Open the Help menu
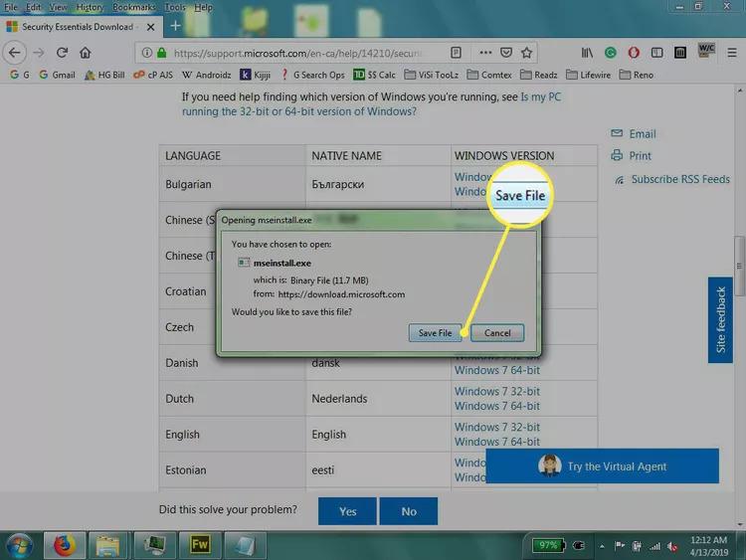This screenshot has height=560, width=746. click(x=204, y=7)
